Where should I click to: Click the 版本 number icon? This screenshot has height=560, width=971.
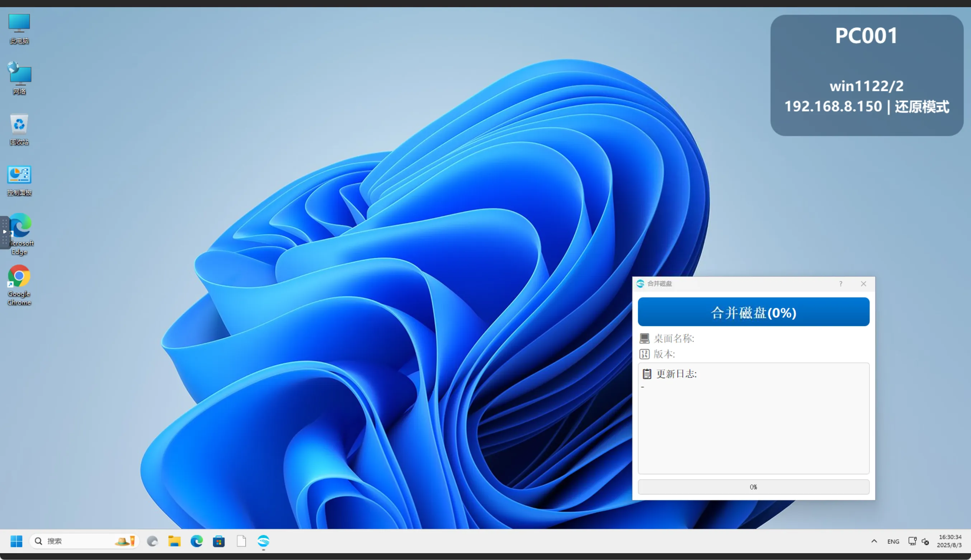point(644,354)
